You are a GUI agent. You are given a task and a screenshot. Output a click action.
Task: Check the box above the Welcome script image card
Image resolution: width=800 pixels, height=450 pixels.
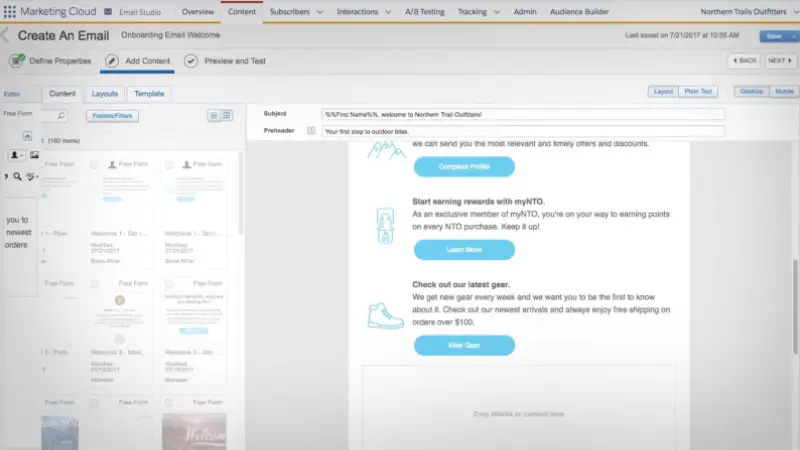tap(169, 403)
